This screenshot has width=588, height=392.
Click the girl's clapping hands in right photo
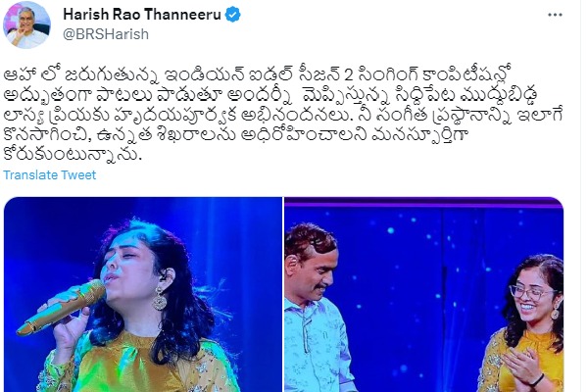pyautogui.click(x=523, y=369)
